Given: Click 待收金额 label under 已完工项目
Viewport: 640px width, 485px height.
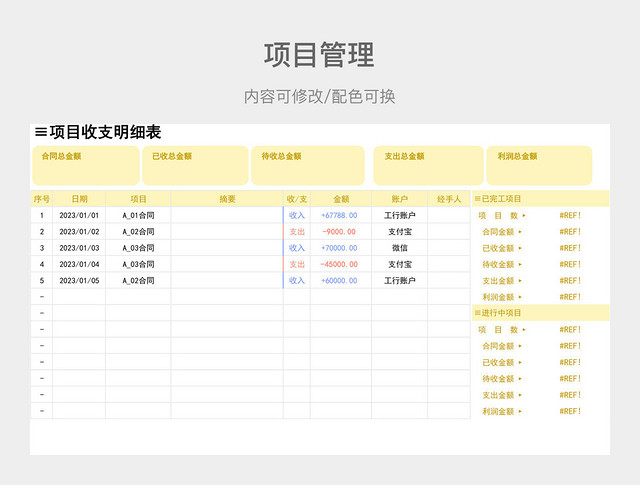Looking at the screenshot, I should coord(498,264).
